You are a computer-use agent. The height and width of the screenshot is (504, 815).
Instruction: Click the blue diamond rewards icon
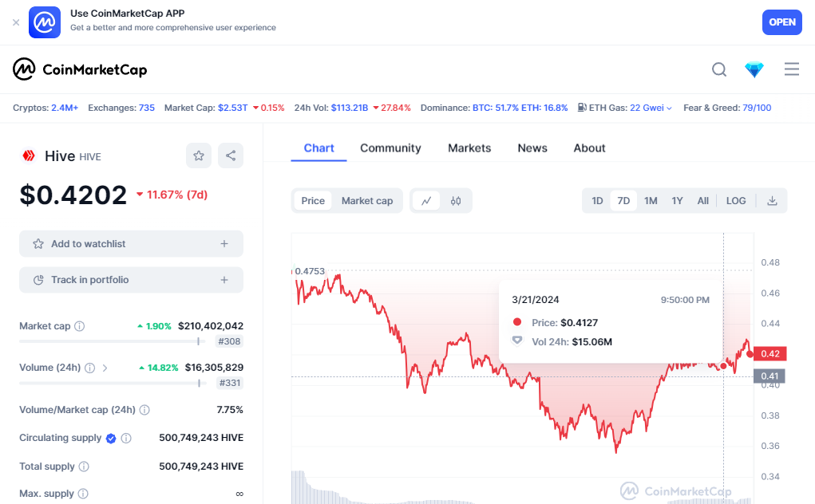[x=754, y=69]
